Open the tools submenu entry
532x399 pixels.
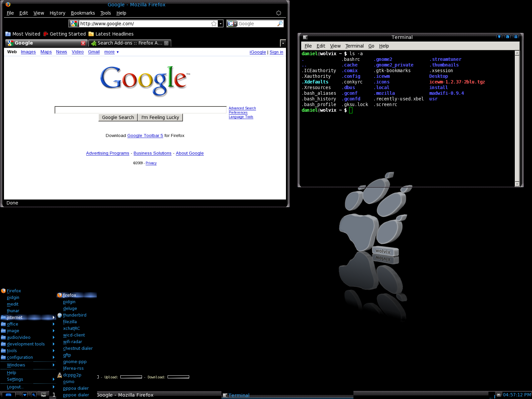28,350
